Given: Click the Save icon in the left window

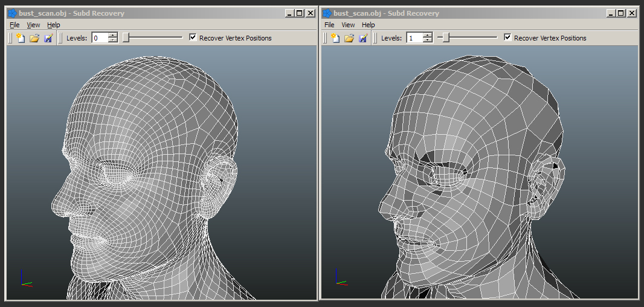Looking at the screenshot, I should [48, 38].
